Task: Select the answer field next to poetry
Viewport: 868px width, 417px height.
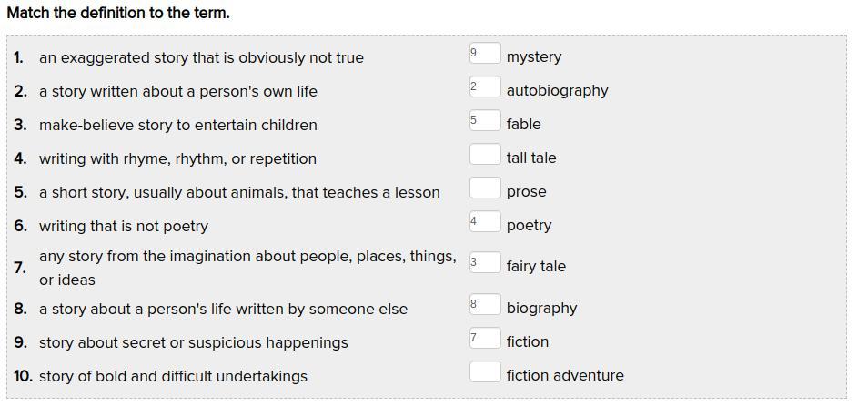Action: click(485, 222)
